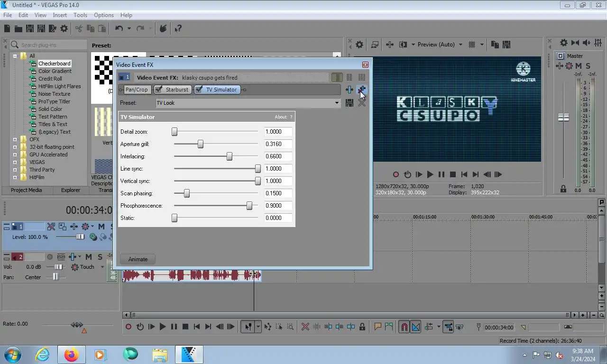Expand the 32-bit floating point folder
Viewport: 607px width, 364px height.
pos(15,147)
